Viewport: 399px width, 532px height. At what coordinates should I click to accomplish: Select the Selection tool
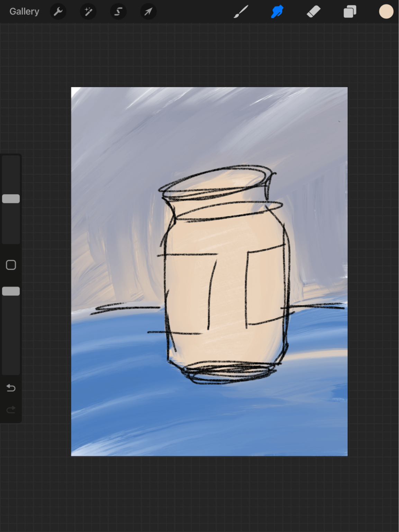(118, 11)
